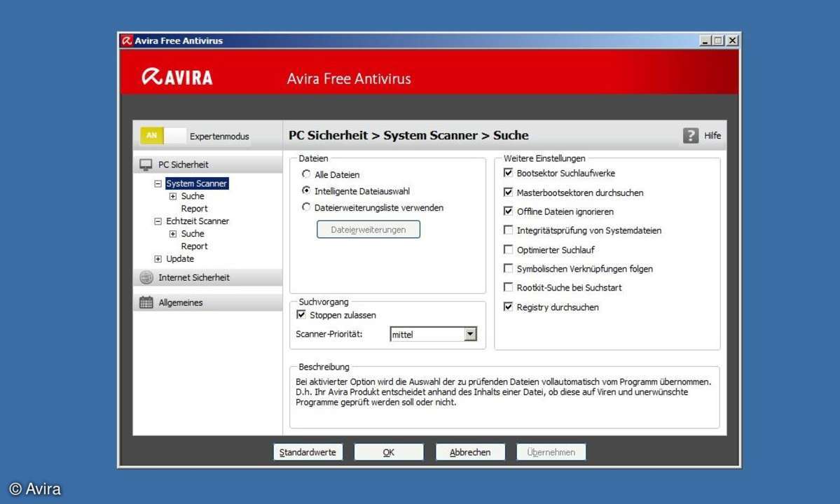Collapse the System Scanner tree node
The width and height of the screenshot is (840, 504).
tap(158, 183)
